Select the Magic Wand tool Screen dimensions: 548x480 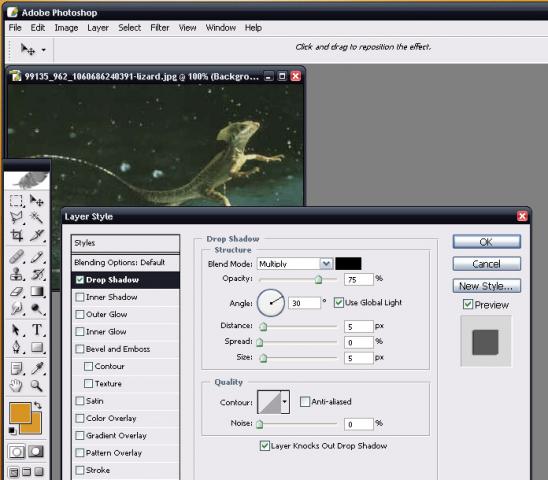[36, 218]
